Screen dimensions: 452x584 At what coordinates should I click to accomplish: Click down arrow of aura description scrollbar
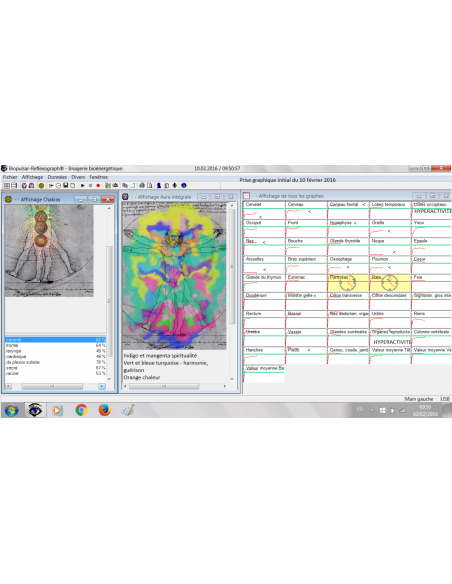pyautogui.click(x=232, y=379)
